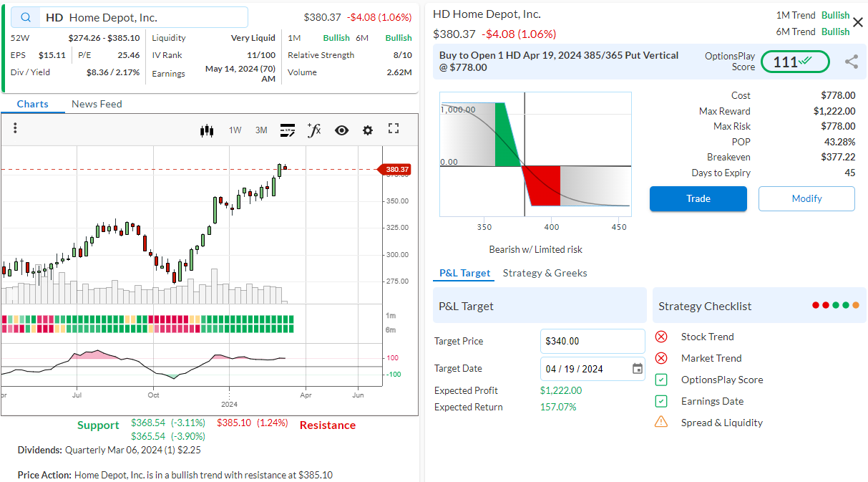
Task: Click the HD Home Depot symbol search field
Action: click(x=130, y=17)
